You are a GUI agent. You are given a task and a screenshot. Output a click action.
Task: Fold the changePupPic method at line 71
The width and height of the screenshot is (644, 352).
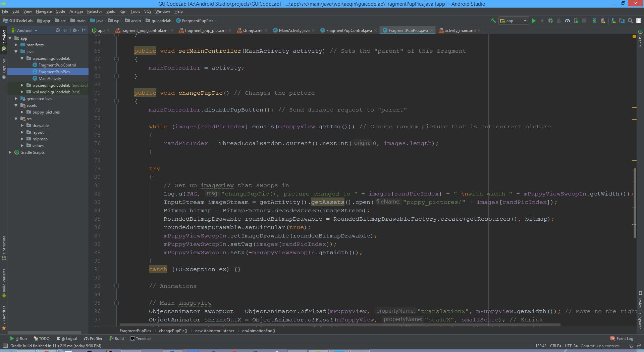pyautogui.click(x=116, y=101)
